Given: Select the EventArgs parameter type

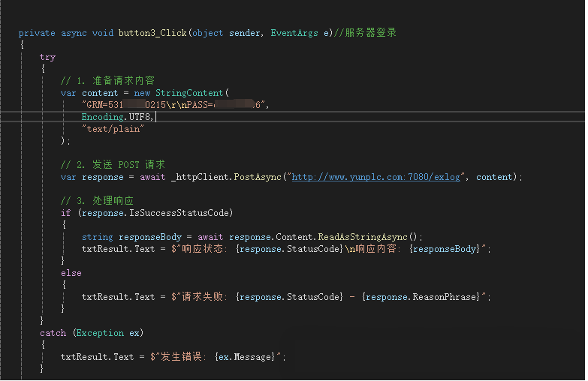Looking at the screenshot, I should point(294,33).
